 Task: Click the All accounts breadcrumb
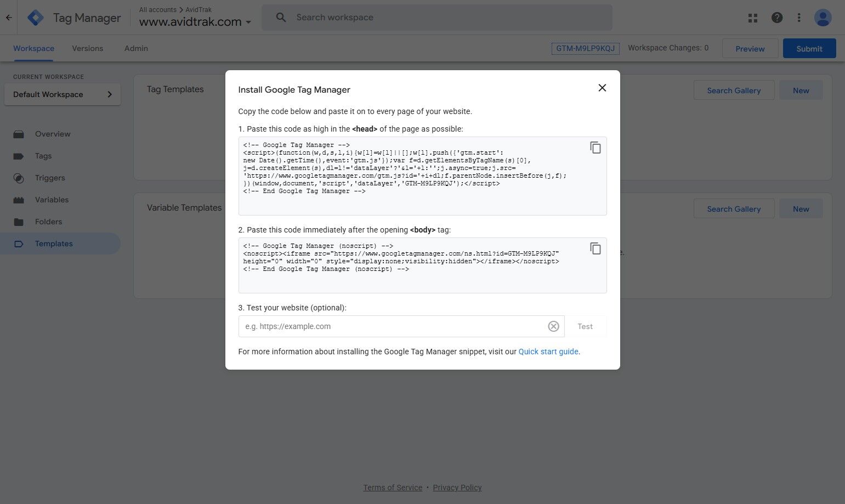(x=158, y=9)
